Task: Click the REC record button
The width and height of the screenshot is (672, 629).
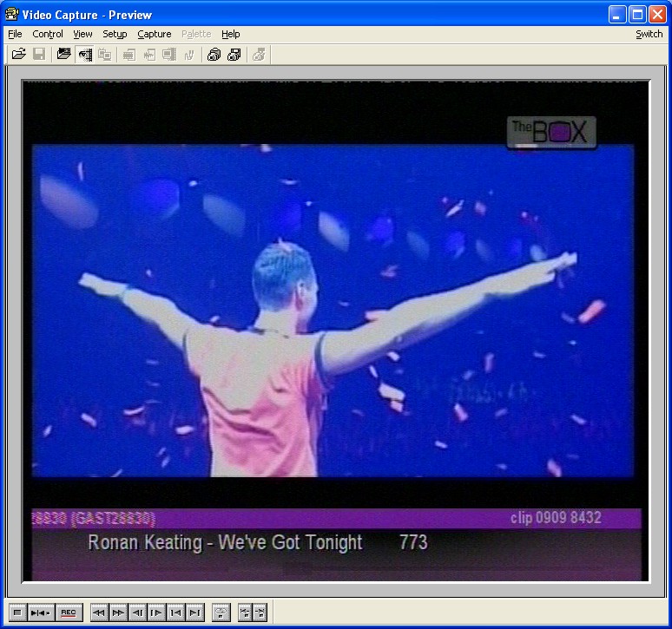Action: point(69,613)
